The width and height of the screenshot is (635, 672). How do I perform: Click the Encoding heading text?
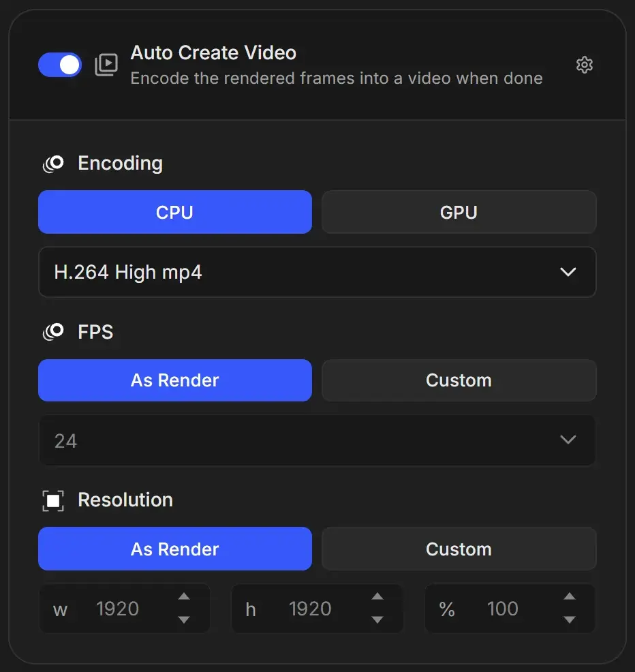(121, 164)
